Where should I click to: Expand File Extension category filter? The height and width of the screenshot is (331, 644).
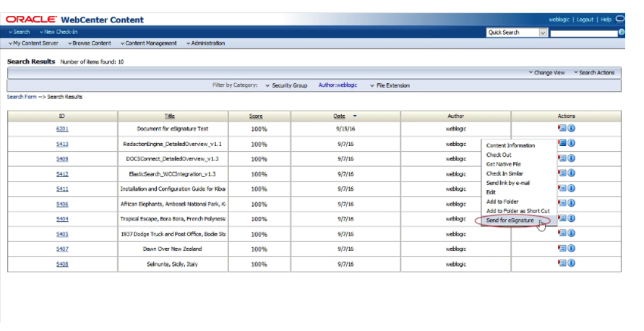390,85
